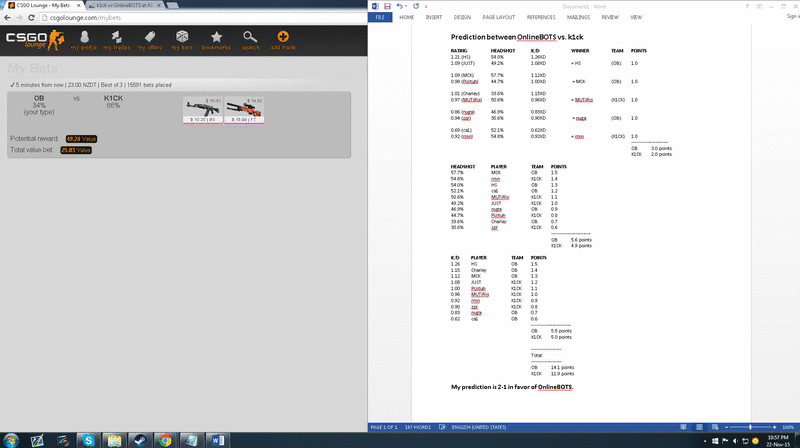
Task: Open the FILE tab in Word
Action: point(380,17)
